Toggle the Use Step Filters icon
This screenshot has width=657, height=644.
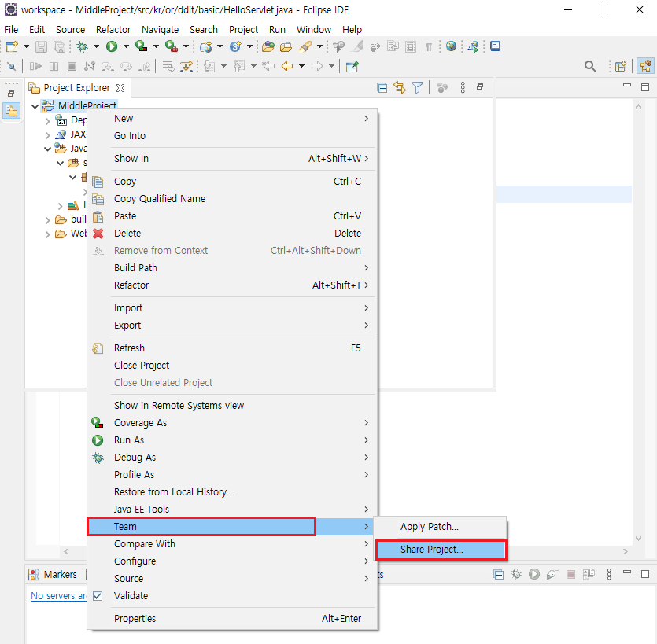click(186, 66)
